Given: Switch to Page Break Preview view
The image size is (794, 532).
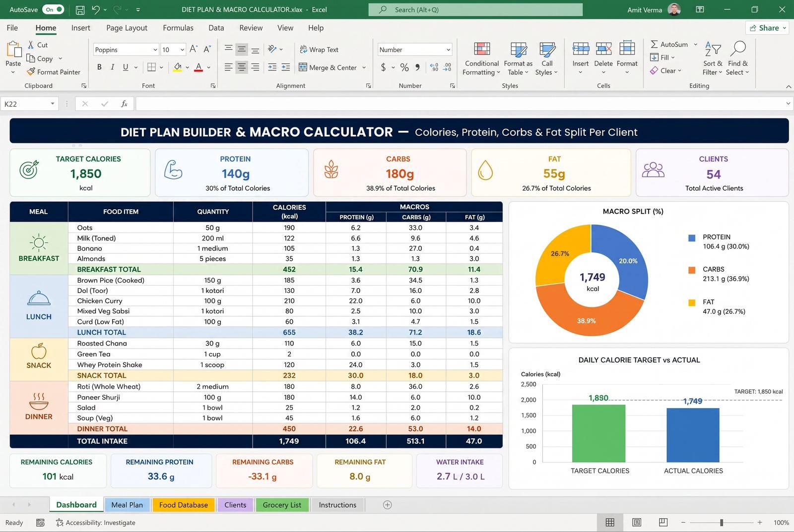Looking at the screenshot, I should (663, 522).
